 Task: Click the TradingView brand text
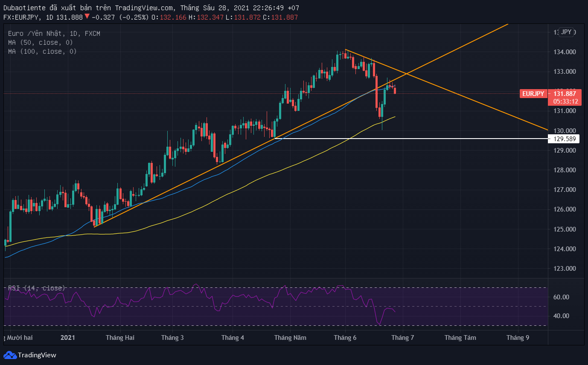click(x=37, y=355)
